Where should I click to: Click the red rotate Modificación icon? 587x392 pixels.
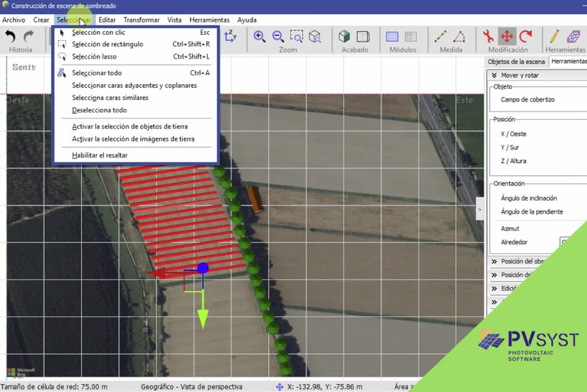point(526,36)
